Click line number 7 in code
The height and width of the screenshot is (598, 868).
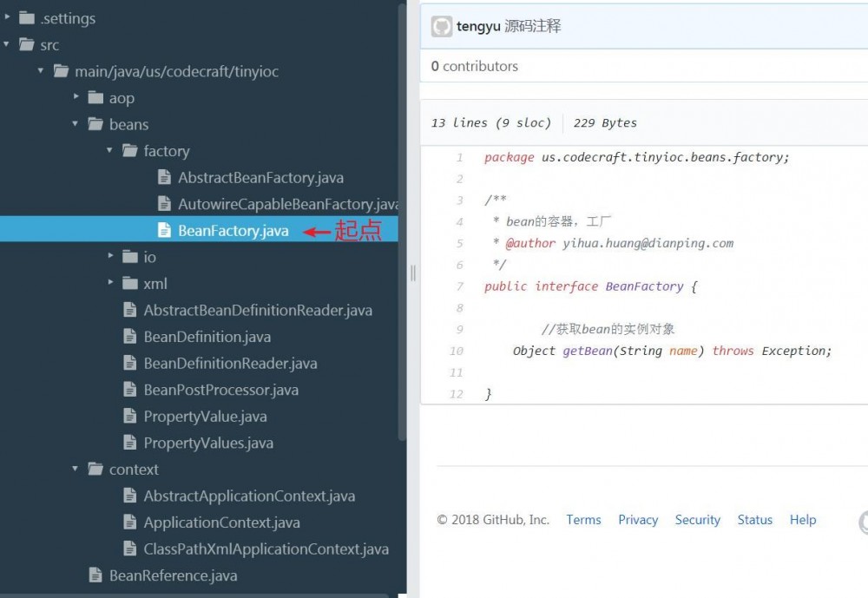pos(459,286)
